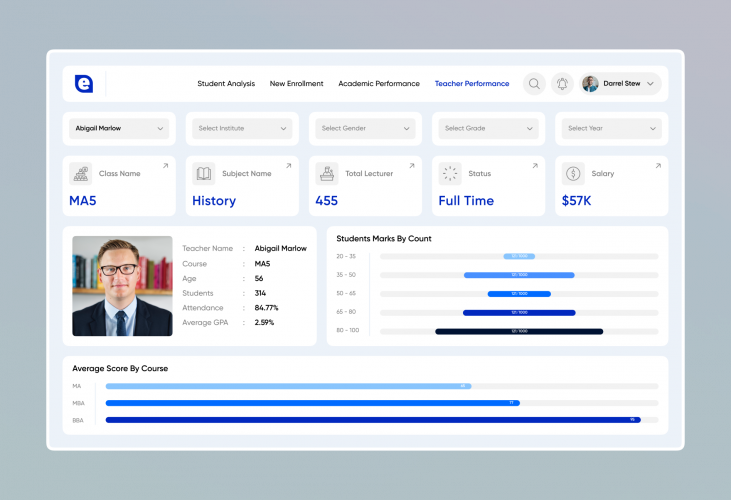Open the Select Institute dropdown
The image size is (731, 500).
pyautogui.click(x=242, y=129)
